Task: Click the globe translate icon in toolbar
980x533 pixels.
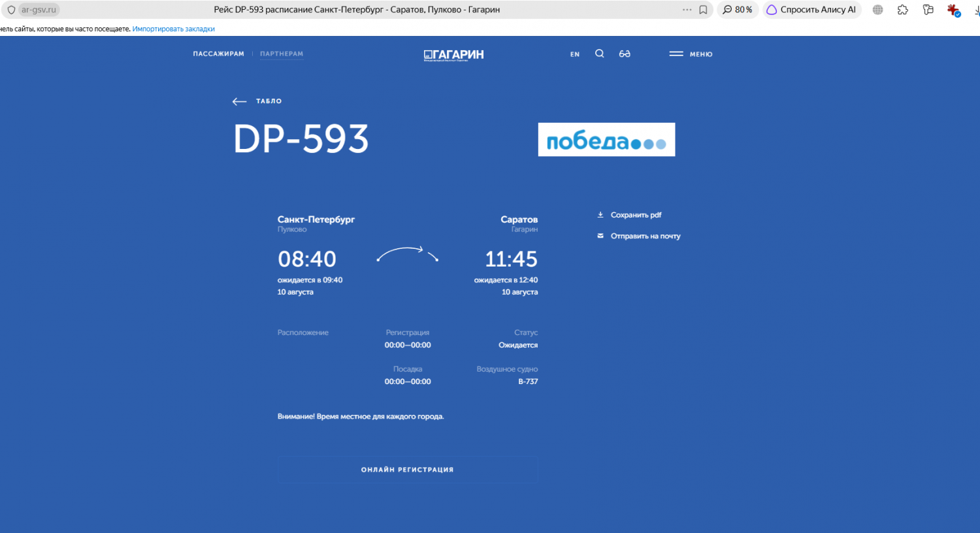Action: [x=878, y=10]
